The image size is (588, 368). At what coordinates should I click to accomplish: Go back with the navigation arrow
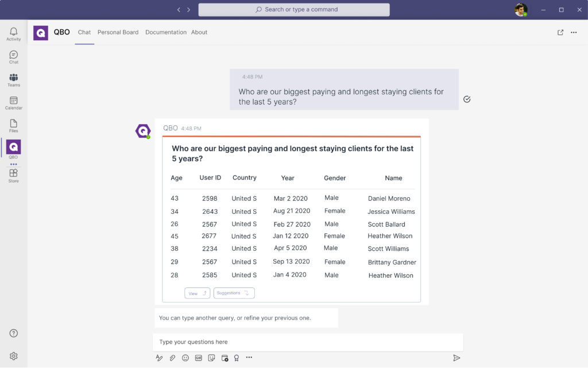pos(179,10)
